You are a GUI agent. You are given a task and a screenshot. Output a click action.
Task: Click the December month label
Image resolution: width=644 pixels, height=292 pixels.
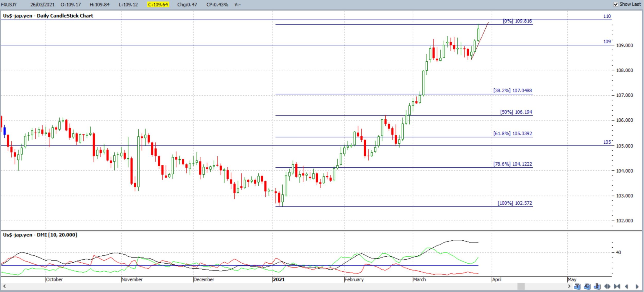[x=204, y=279]
